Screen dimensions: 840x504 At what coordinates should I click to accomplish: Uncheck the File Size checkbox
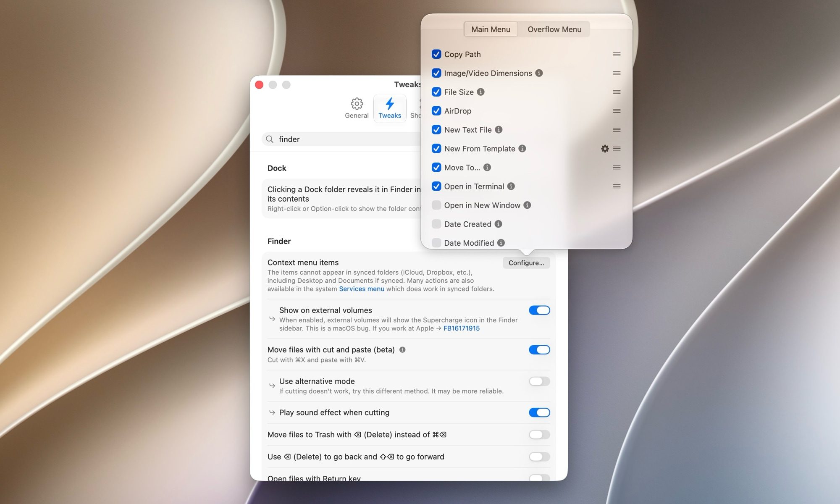click(436, 92)
